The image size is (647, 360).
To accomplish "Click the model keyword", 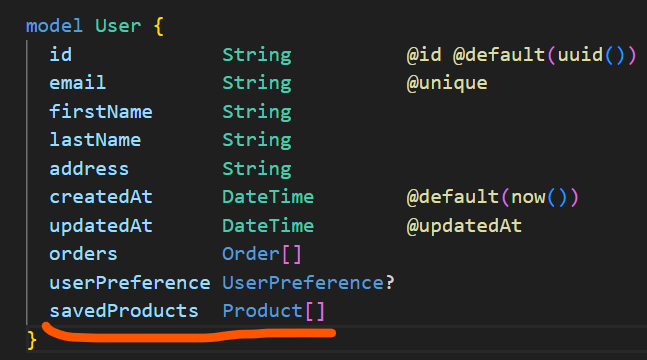I will [54, 26].
